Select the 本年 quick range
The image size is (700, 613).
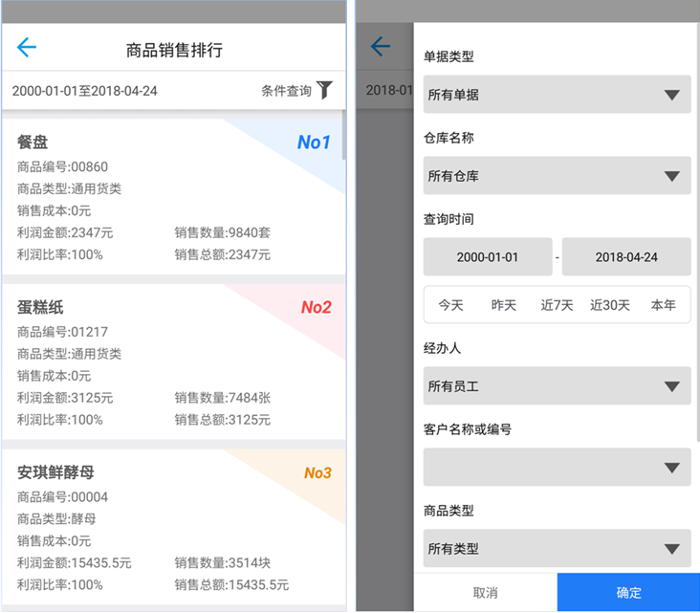(x=664, y=305)
